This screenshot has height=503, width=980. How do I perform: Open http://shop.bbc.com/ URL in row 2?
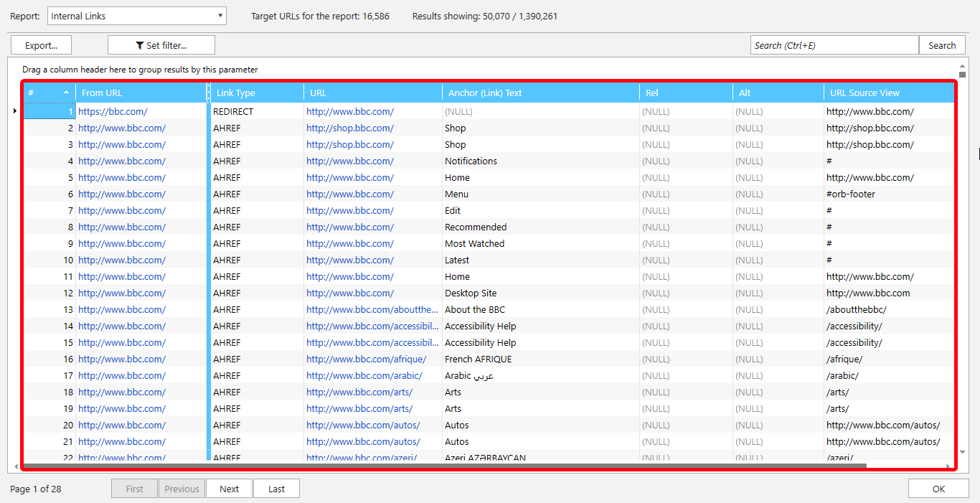tap(350, 128)
